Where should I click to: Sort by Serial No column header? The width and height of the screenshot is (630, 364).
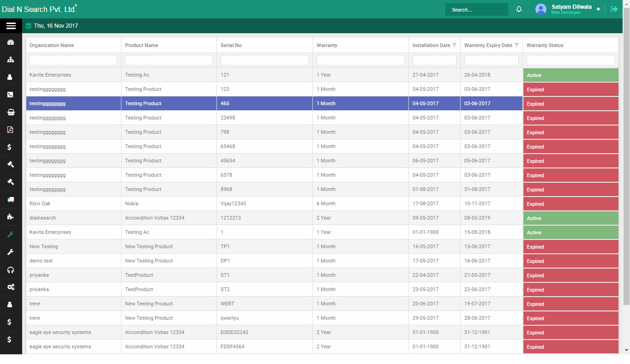pos(231,45)
